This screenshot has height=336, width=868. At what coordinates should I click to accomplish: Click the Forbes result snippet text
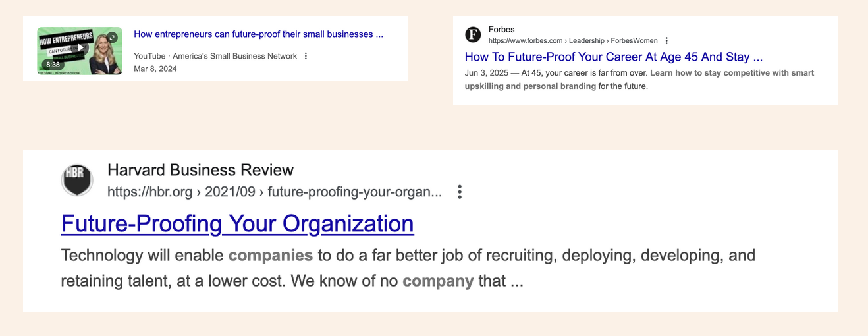coord(639,80)
